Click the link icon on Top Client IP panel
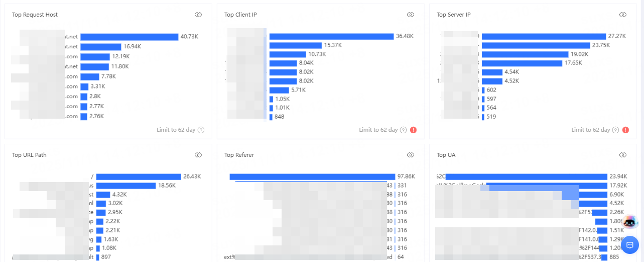644x262 pixels. click(x=411, y=15)
